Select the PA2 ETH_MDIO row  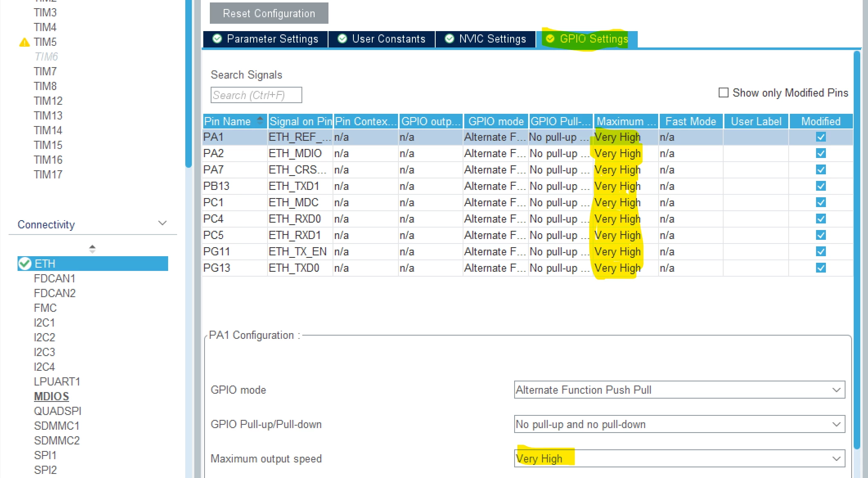click(528, 153)
